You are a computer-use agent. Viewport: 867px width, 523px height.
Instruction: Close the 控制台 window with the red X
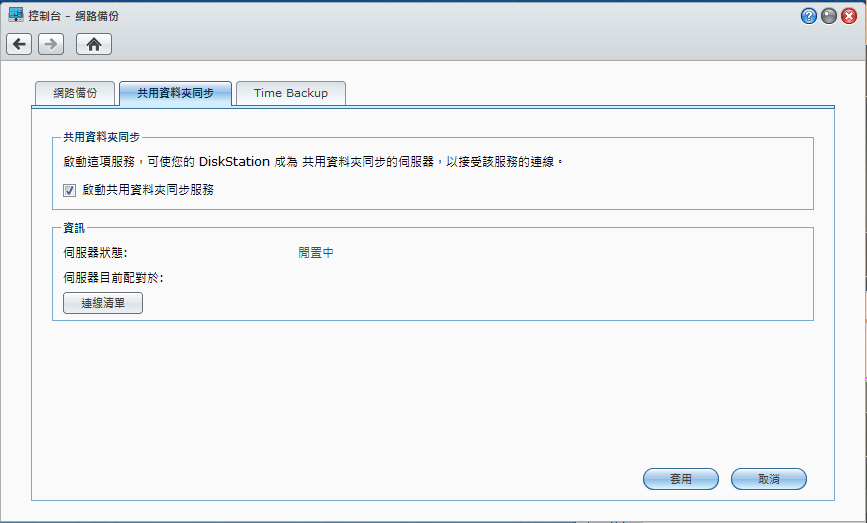coord(849,16)
